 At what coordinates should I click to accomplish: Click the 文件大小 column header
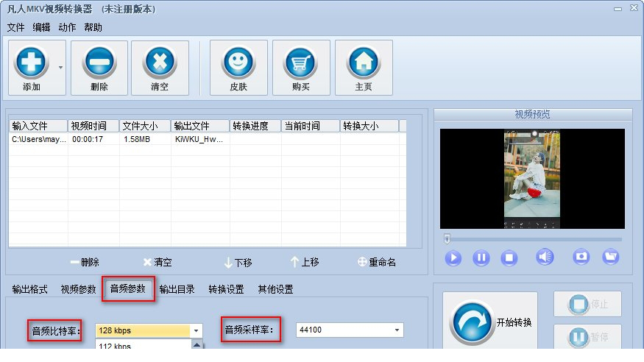(x=145, y=126)
